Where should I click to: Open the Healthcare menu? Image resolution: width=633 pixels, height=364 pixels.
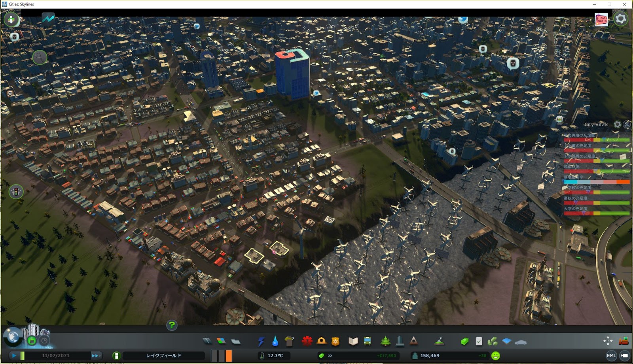(x=307, y=341)
